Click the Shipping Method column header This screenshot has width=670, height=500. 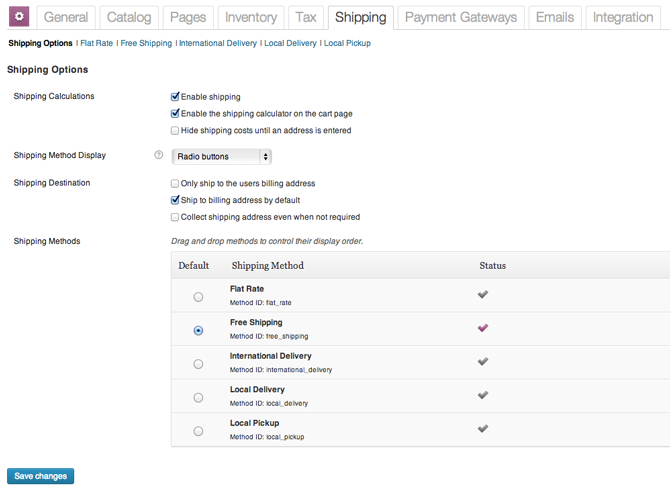click(x=267, y=265)
